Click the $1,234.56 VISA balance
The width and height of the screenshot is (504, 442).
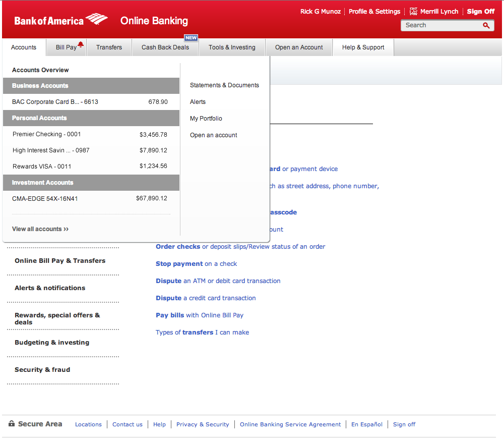click(153, 166)
